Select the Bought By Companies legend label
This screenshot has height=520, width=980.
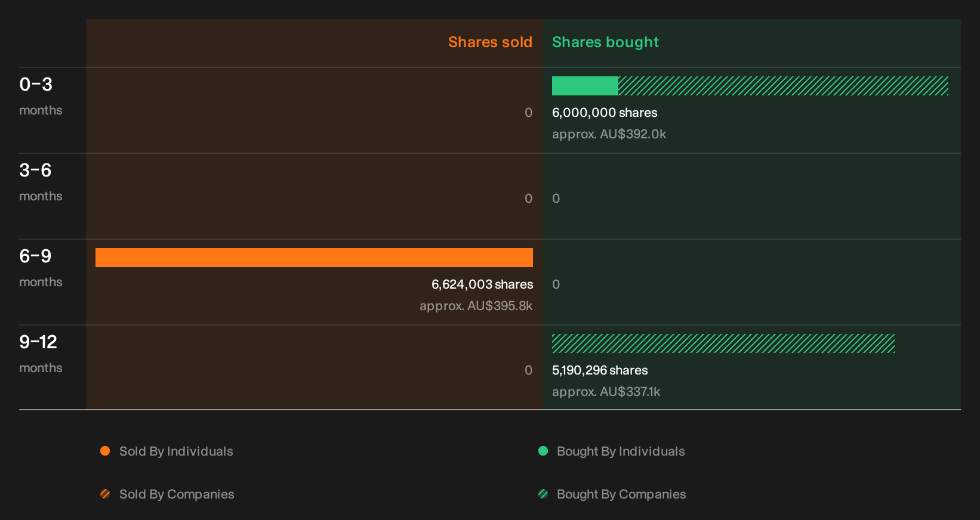point(621,494)
